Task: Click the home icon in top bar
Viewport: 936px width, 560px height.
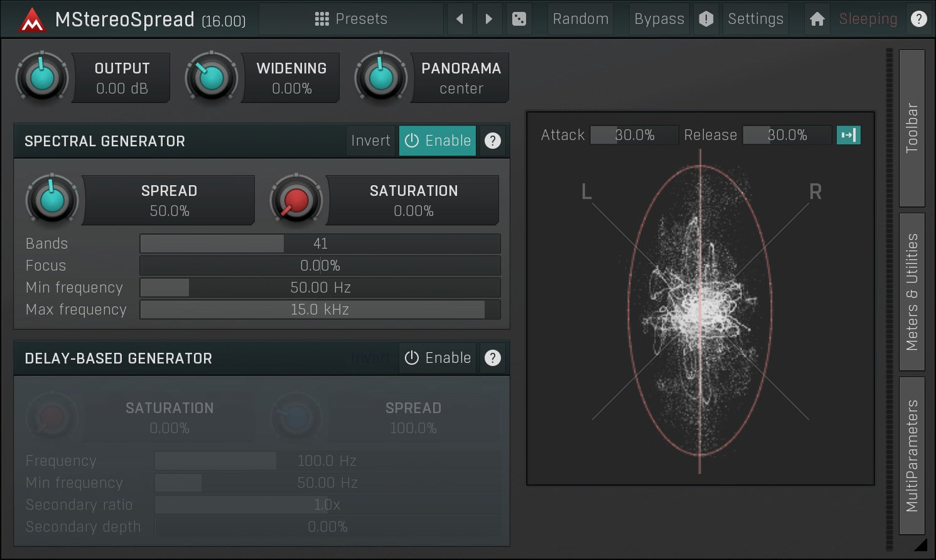Action: click(817, 19)
